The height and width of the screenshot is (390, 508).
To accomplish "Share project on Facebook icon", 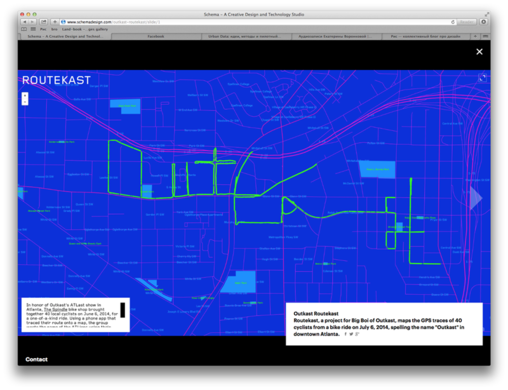I will click(345, 334).
